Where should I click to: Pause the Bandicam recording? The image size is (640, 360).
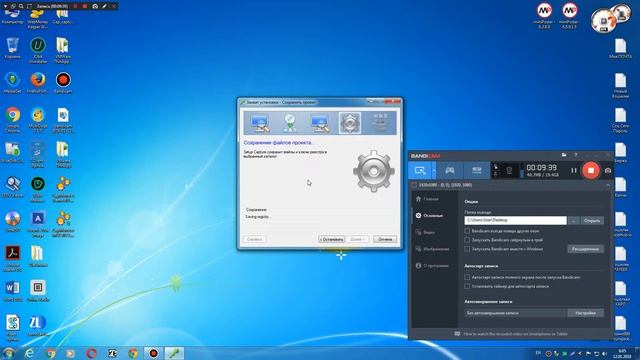click(x=573, y=170)
